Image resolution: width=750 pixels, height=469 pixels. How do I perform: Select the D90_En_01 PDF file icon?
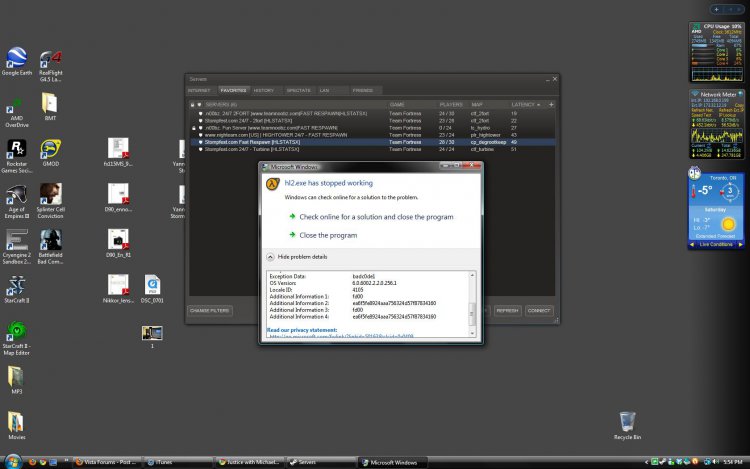(118, 243)
